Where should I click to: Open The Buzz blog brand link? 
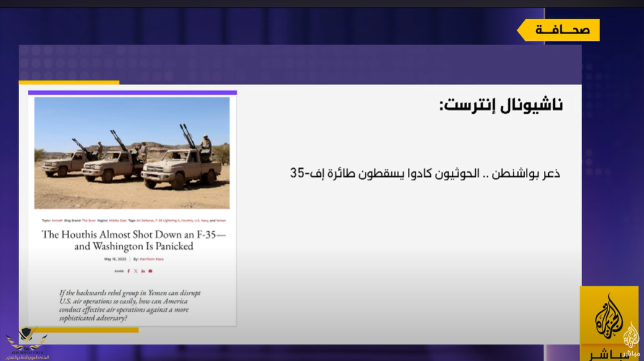(x=89, y=221)
